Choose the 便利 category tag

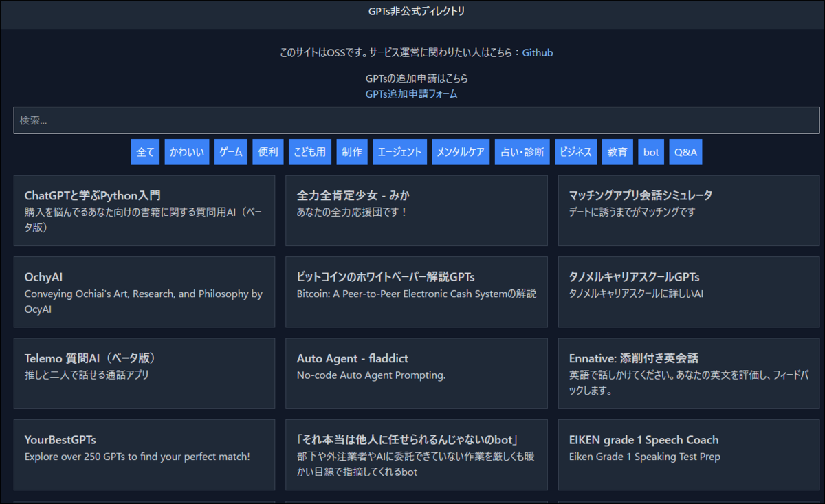268,152
